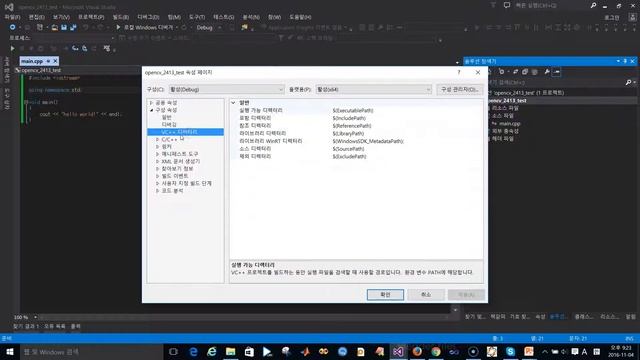Open Firefox from taskbar

[417, 351]
